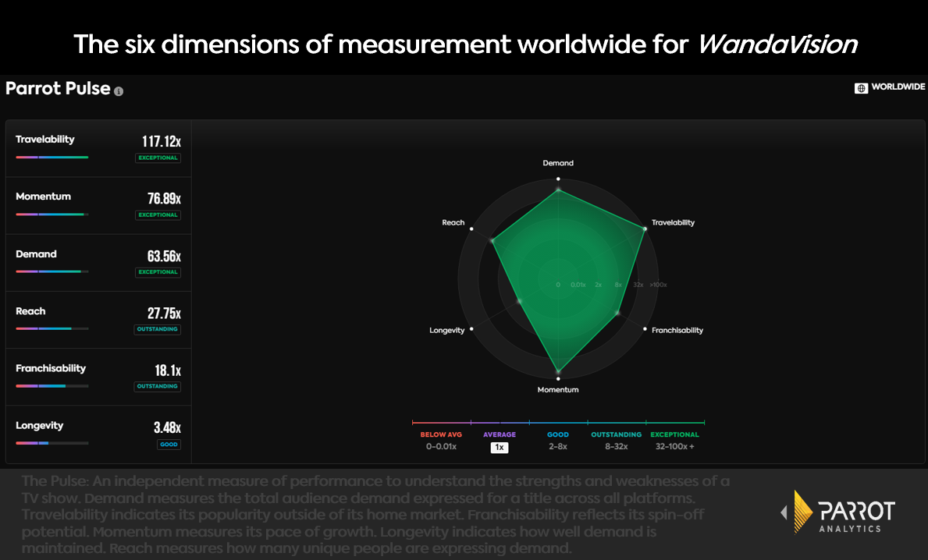Click the AVERAGE legend label

coord(500,434)
